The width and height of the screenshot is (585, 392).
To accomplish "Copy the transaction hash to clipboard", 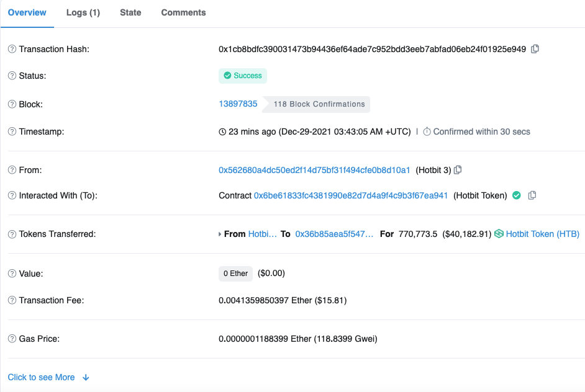I will [x=535, y=49].
